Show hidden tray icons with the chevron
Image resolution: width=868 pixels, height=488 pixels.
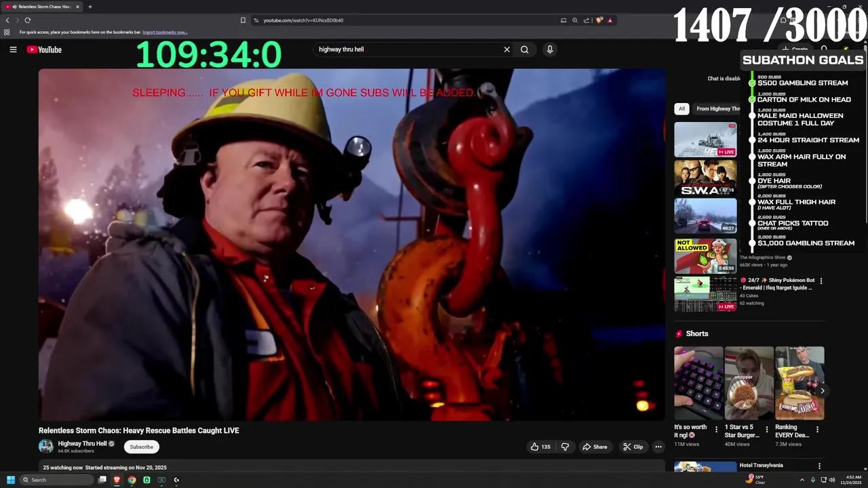[802, 480]
